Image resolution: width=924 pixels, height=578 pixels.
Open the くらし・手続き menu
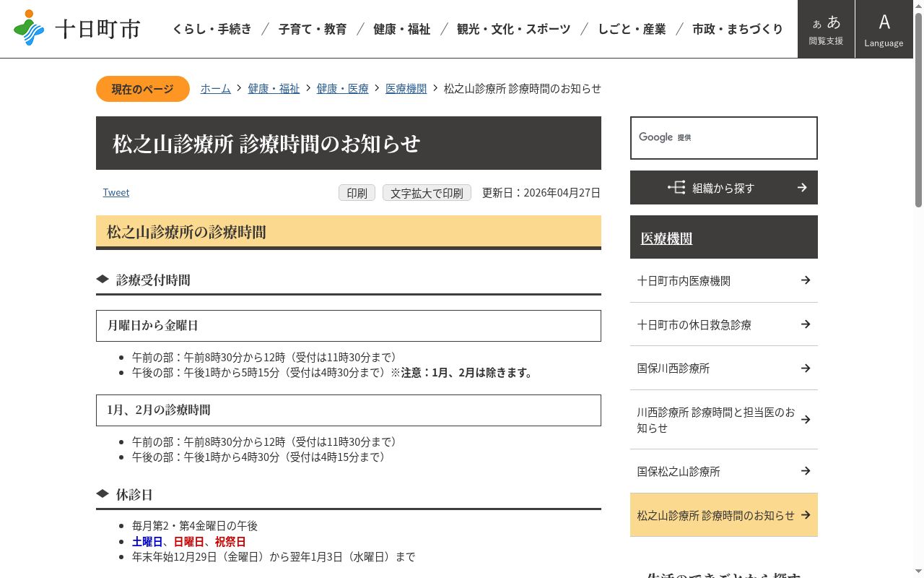coord(212,29)
